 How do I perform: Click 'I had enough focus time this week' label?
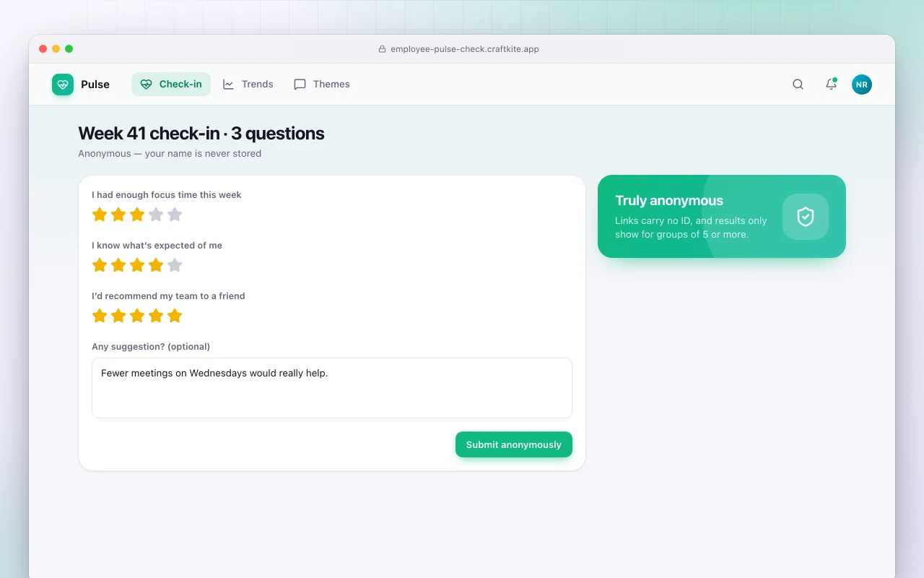[x=167, y=195]
